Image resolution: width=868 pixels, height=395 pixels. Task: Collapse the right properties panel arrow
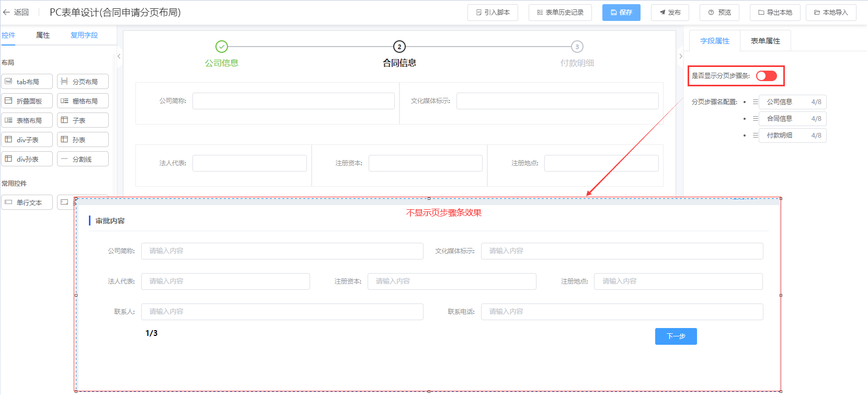tap(680, 57)
